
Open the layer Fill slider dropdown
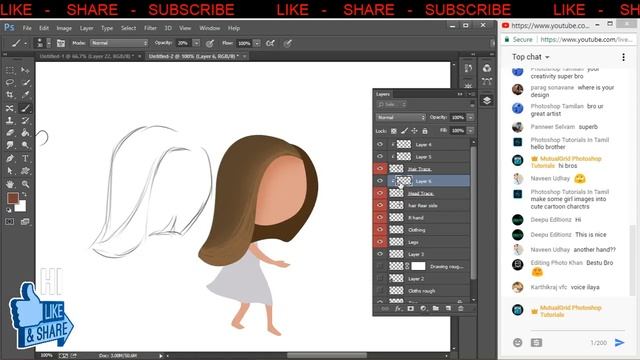[x=470, y=131]
